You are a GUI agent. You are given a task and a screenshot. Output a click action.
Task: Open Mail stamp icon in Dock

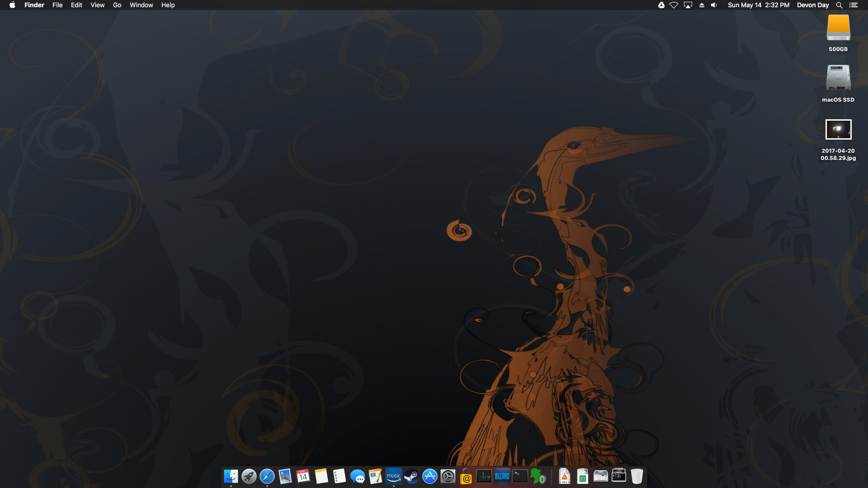click(x=285, y=476)
